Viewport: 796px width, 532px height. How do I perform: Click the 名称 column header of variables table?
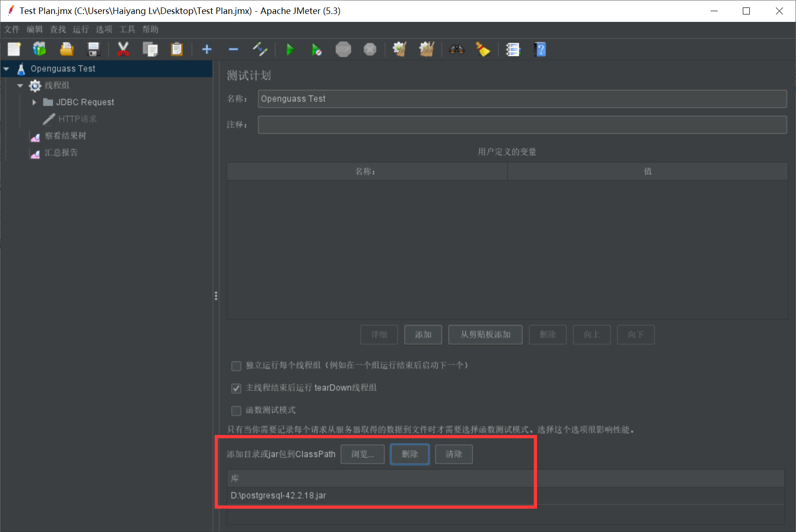click(367, 172)
